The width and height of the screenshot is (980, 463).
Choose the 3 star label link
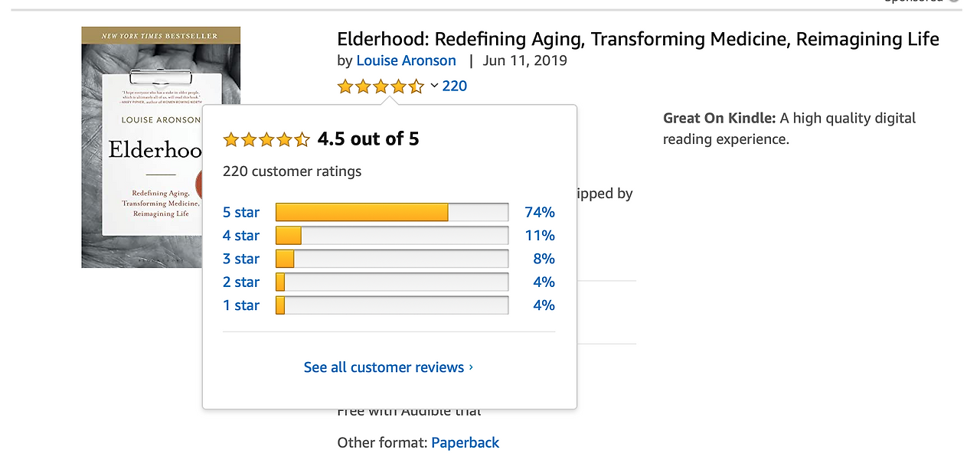click(x=241, y=259)
